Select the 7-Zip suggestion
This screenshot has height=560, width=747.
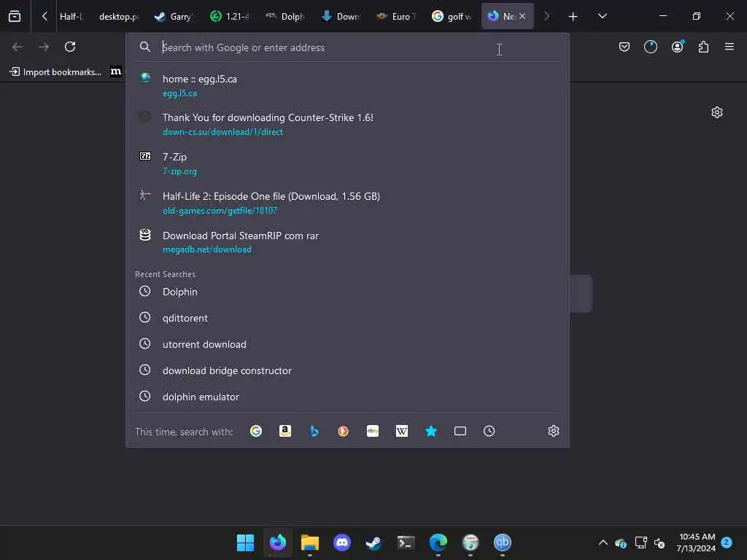click(348, 163)
